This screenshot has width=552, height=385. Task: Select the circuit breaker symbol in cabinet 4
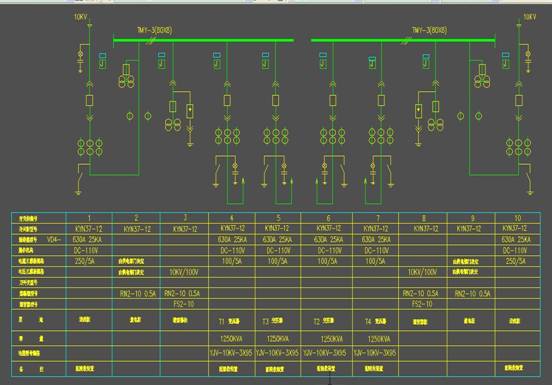click(x=227, y=101)
